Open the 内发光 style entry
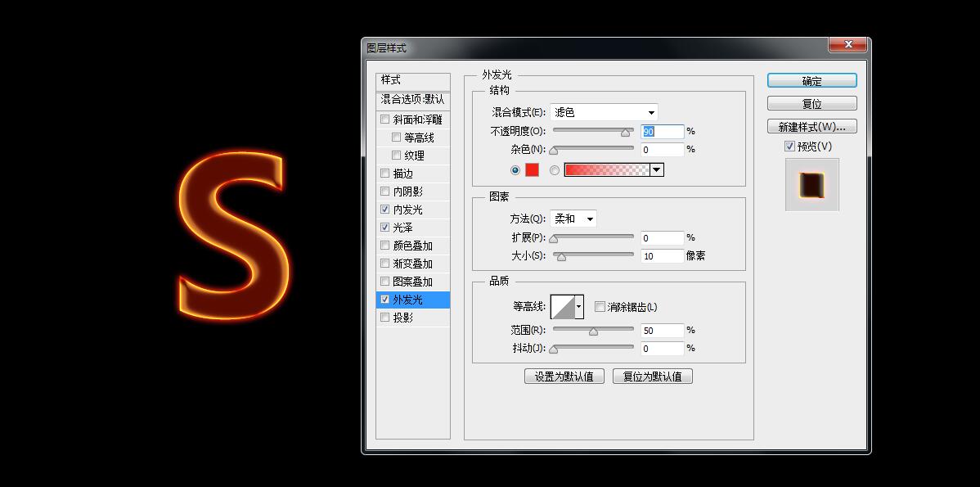This screenshot has height=487, width=980. (x=407, y=210)
